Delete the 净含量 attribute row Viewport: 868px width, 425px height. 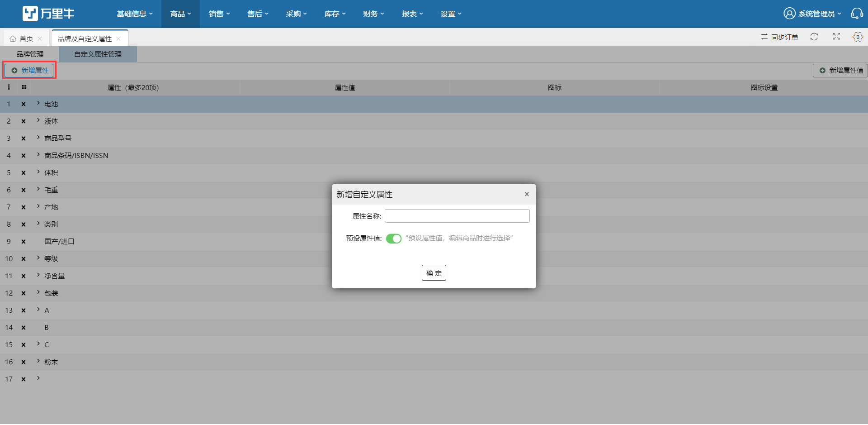(24, 276)
